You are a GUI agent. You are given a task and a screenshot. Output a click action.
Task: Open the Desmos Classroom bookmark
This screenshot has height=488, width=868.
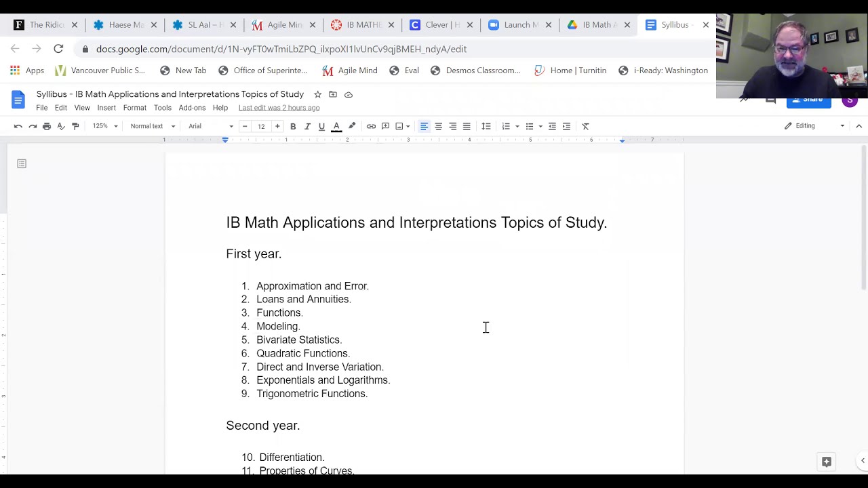tap(475, 70)
